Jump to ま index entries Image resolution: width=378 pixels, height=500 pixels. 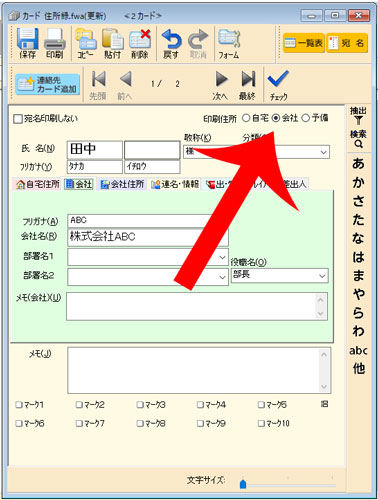pos(358,275)
